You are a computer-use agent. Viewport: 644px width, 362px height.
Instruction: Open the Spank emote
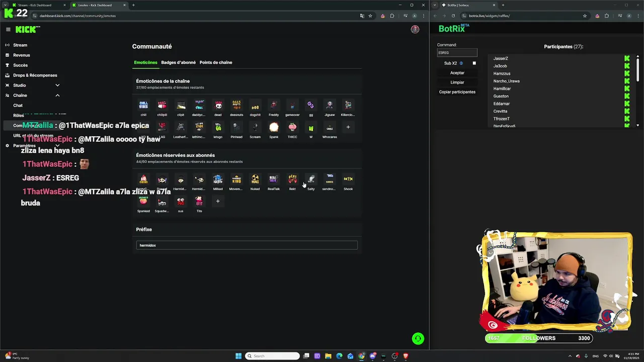pyautogui.click(x=274, y=127)
